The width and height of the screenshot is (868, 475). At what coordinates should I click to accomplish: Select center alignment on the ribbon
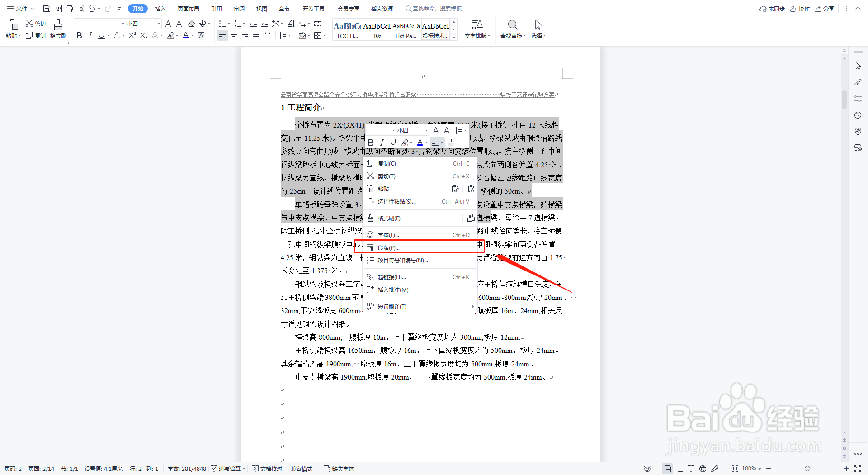point(233,35)
